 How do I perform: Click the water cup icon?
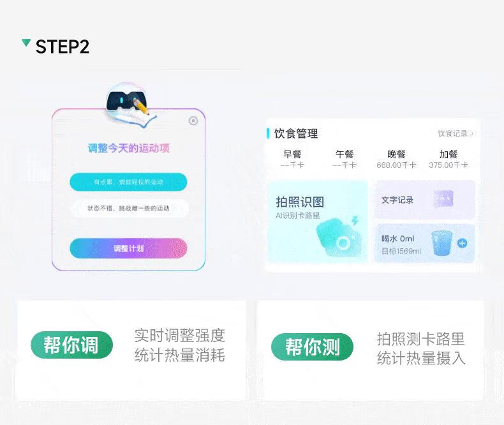tap(442, 243)
